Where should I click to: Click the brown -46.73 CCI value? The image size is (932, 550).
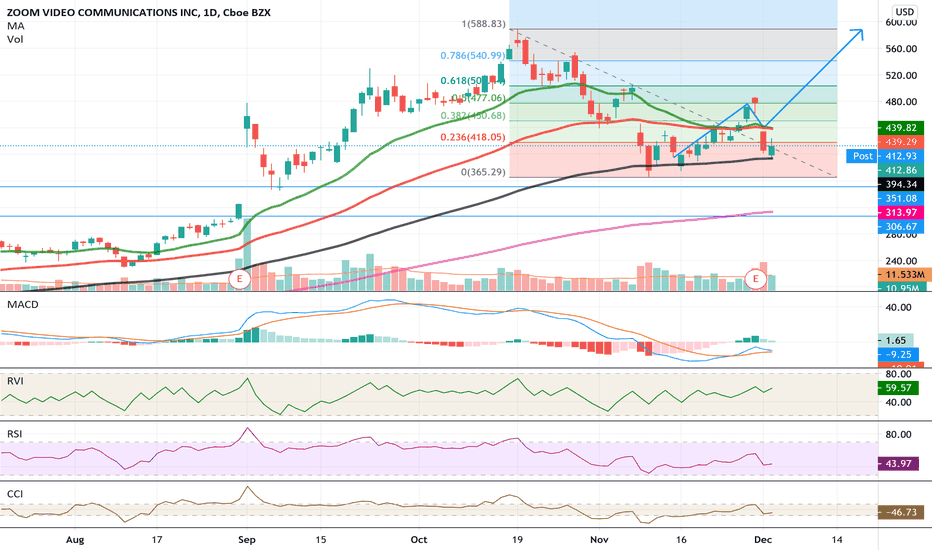pos(901,512)
